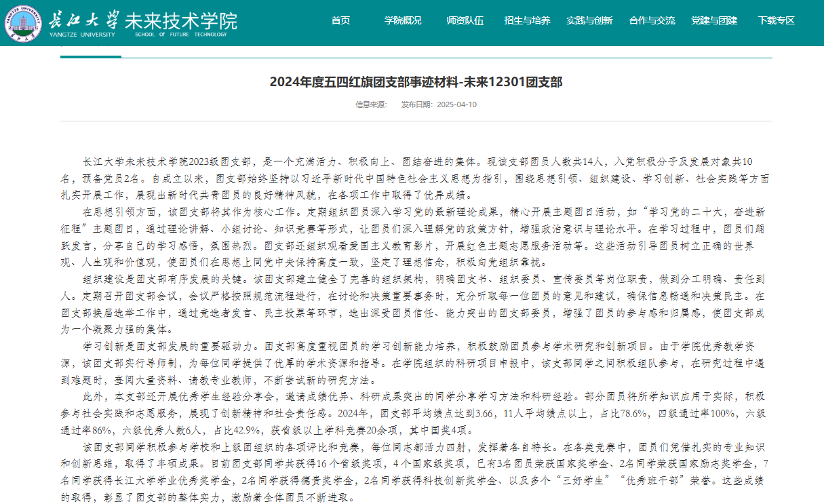Go to the 首页 home page
824x504 pixels.
(x=340, y=20)
